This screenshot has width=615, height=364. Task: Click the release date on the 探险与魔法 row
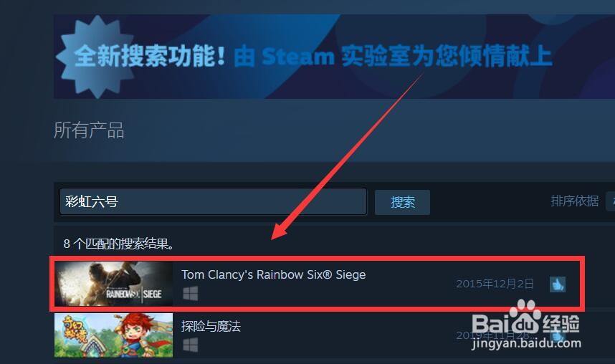click(x=495, y=335)
